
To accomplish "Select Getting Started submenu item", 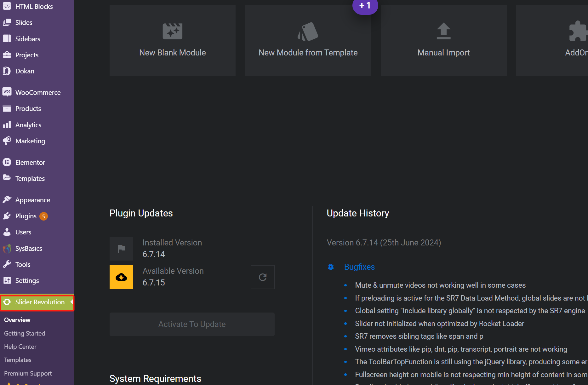I will pos(25,333).
